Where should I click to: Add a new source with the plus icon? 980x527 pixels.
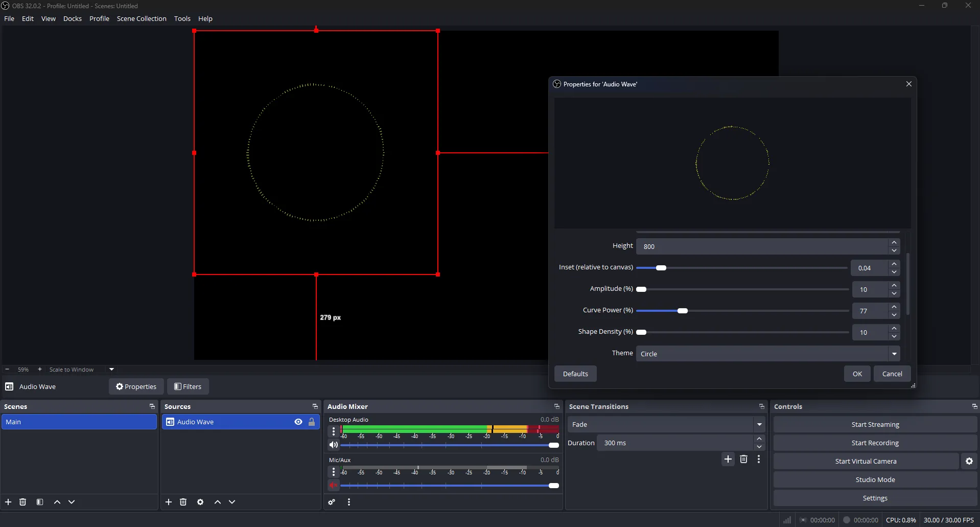click(169, 502)
